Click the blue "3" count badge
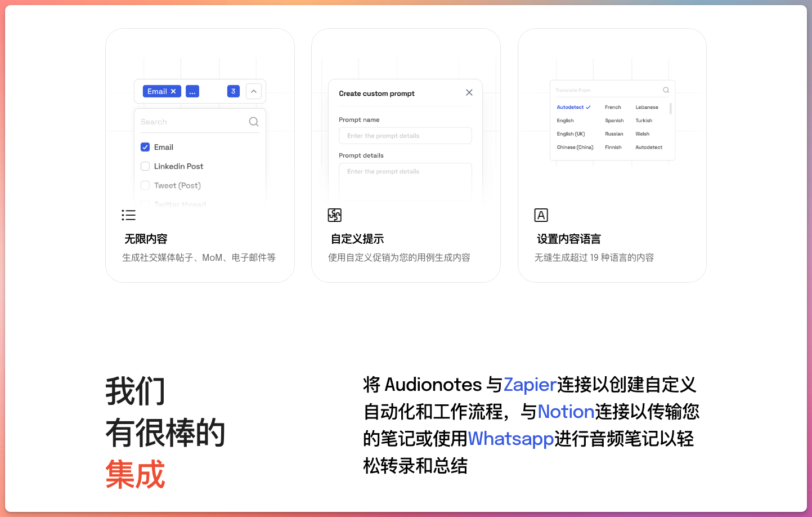Image resolution: width=812 pixels, height=517 pixels. 233,91
